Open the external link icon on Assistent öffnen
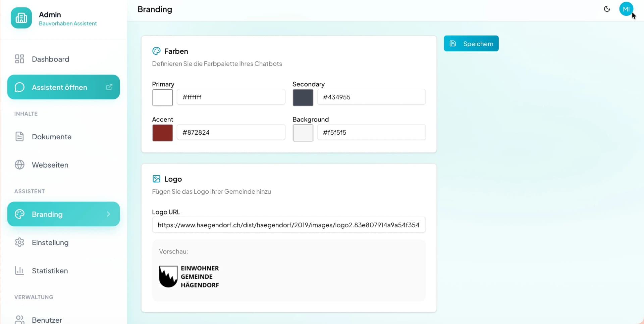This screenshot has width=644, height=324. pos(109,87)
